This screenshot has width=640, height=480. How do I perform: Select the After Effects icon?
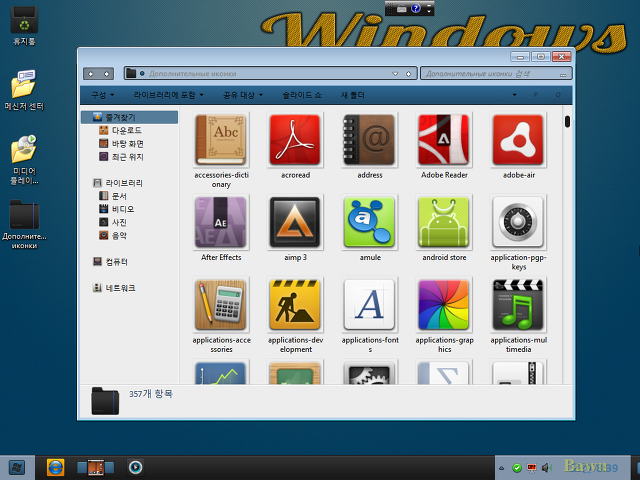pyautogui.click(x=221, y=222)
